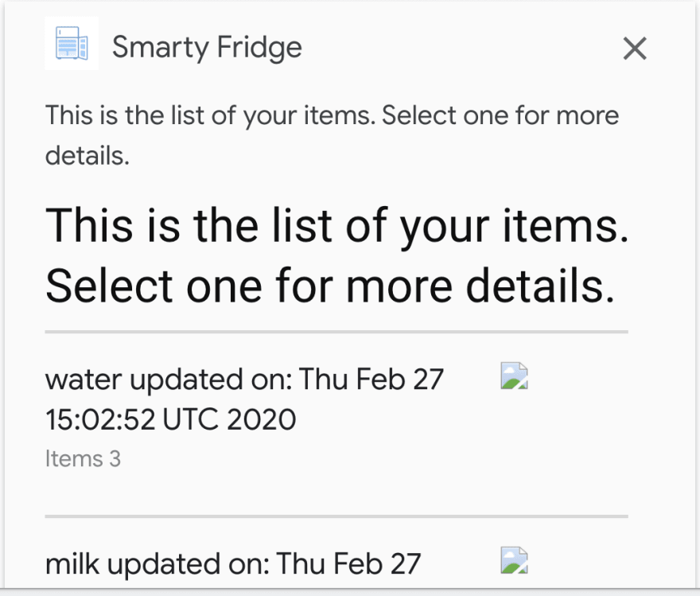The width and height of the screenshot is (700, 596).
Task: Open the water item thumbnail image
Action: [514, 376]
